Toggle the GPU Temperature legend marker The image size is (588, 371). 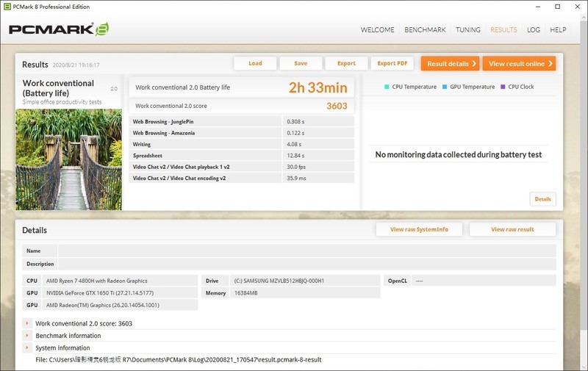[x=445, y=87]
